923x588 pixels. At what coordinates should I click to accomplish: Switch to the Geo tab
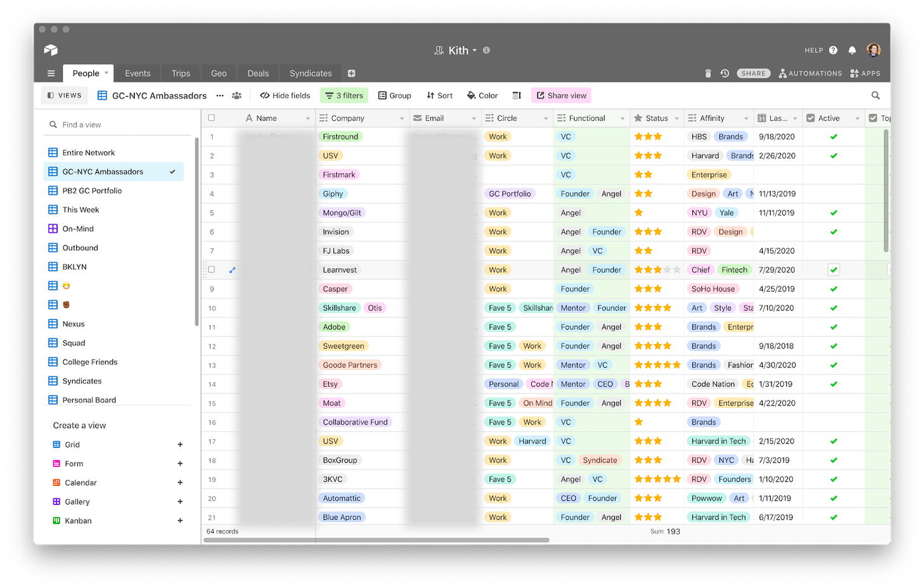[219, 73]
